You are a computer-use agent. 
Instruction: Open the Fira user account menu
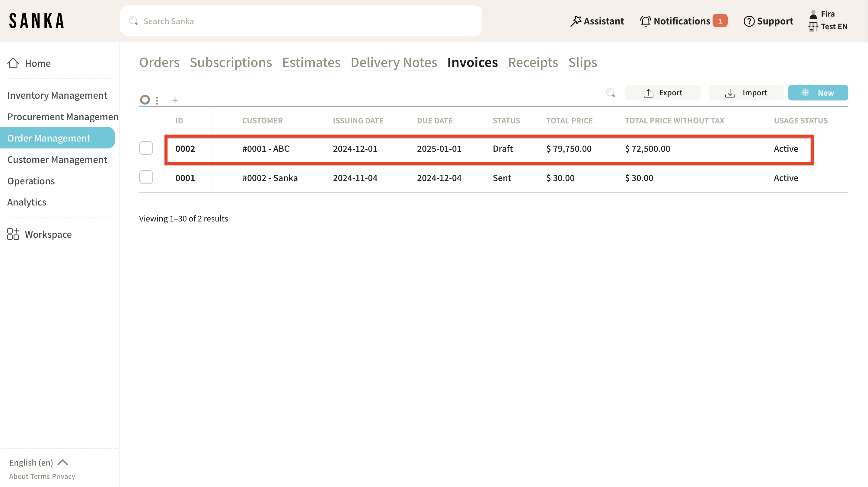[x=827, y=14]
